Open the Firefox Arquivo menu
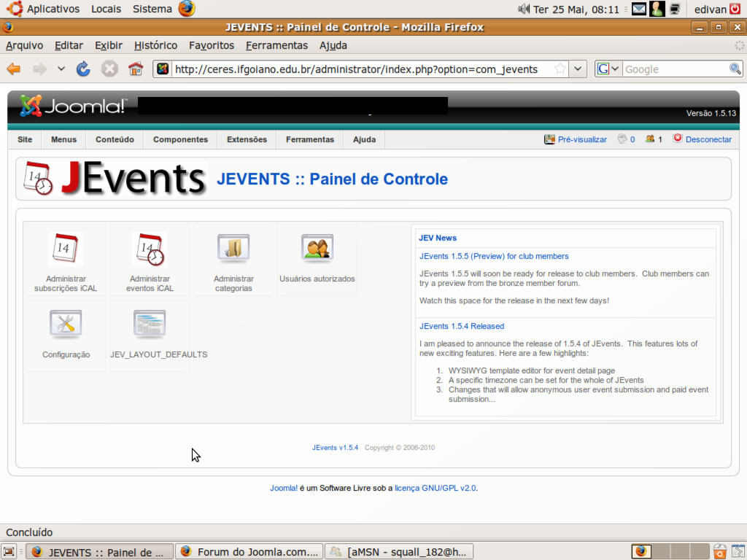Screen dimensions: 747x560 [24, 45]
